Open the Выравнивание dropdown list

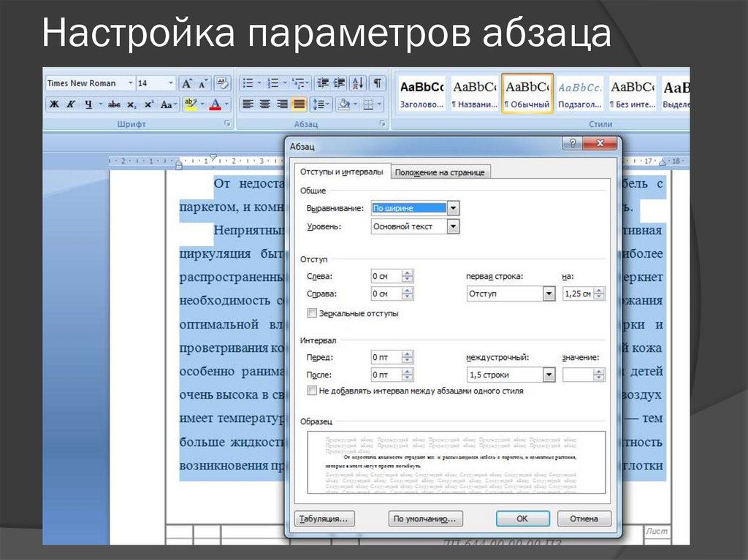453,208
